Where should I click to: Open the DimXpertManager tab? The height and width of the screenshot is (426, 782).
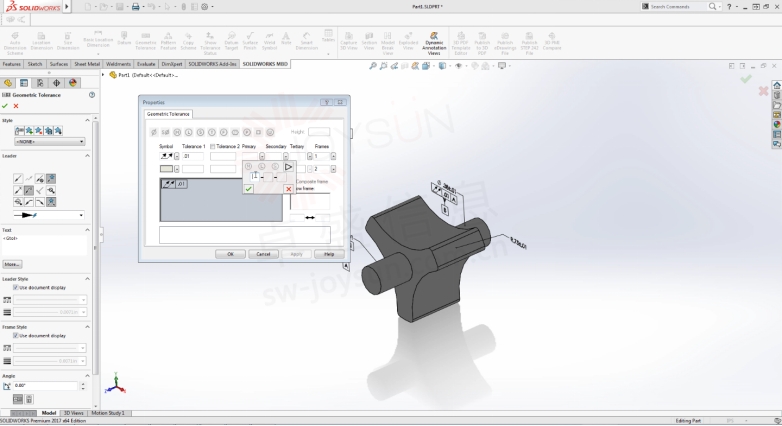[x=56, y=83]
